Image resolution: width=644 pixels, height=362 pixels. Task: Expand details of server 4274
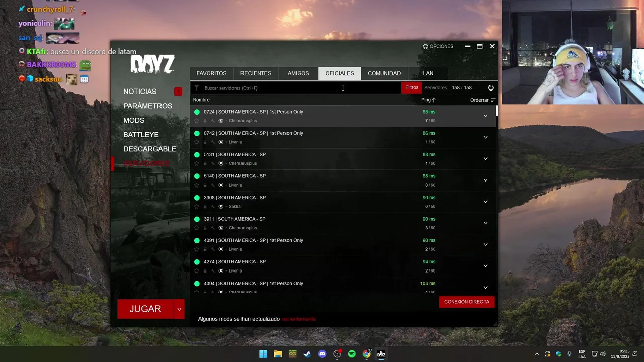485,266
